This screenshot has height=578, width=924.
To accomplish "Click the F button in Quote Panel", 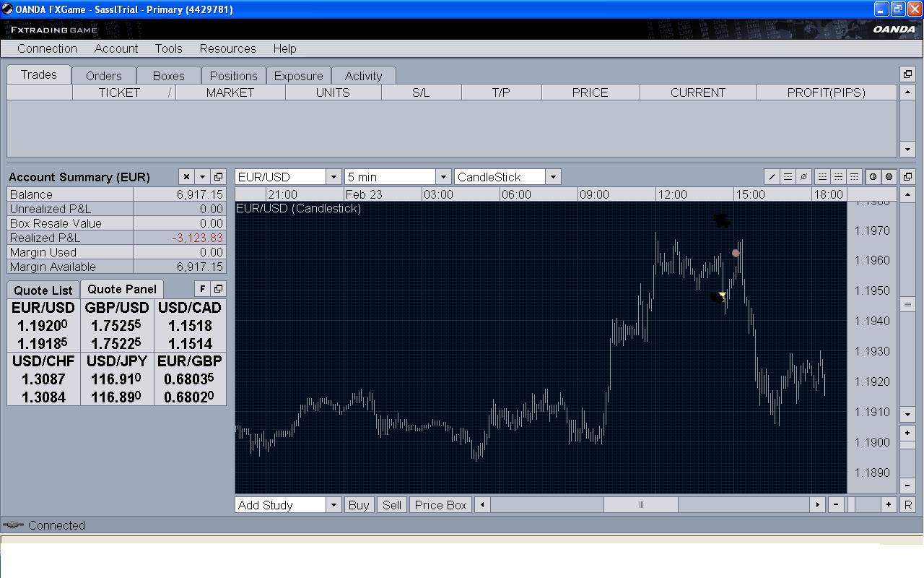I will 202,289.
